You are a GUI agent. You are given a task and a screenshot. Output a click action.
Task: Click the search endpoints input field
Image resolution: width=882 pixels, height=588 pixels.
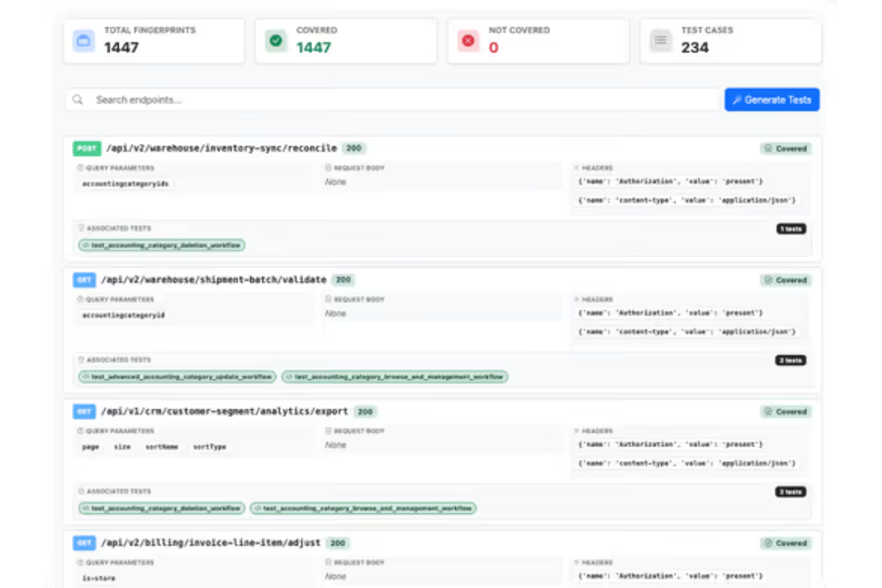coord(238,99)
